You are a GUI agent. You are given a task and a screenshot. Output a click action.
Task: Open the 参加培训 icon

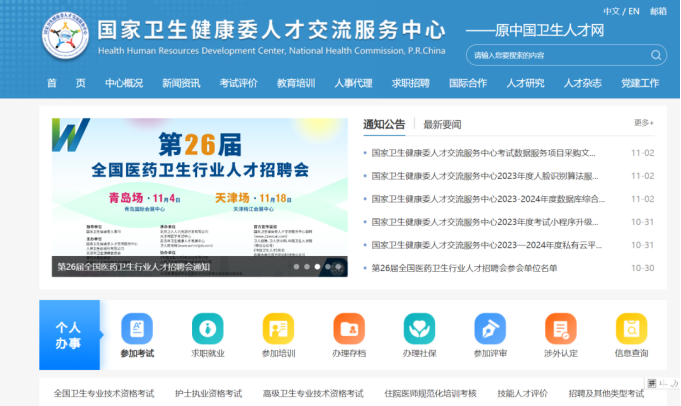coord(278,329)
